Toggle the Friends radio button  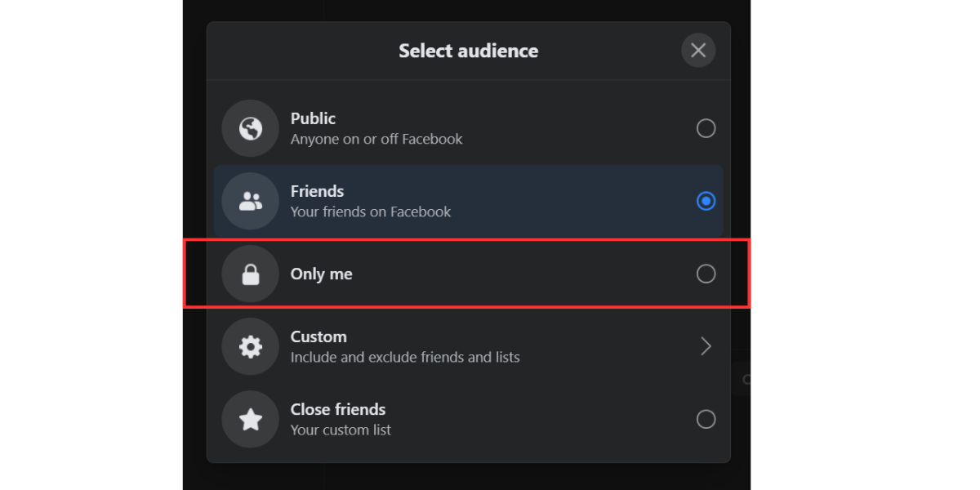coord(706,201)
